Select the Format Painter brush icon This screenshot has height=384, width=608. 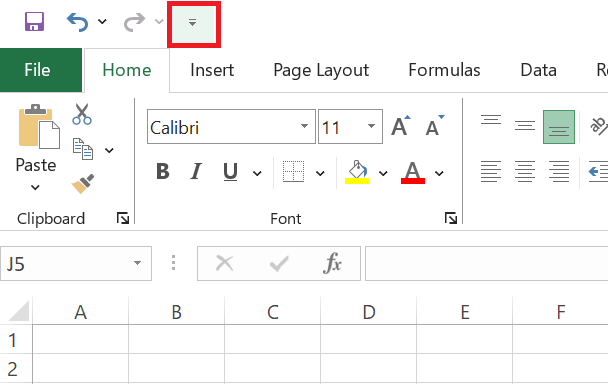point(83,184)
